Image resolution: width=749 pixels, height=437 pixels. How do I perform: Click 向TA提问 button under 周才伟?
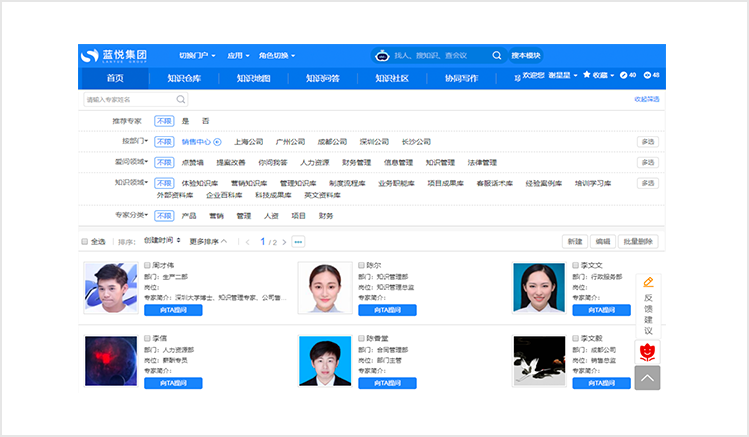coord(173,310)
